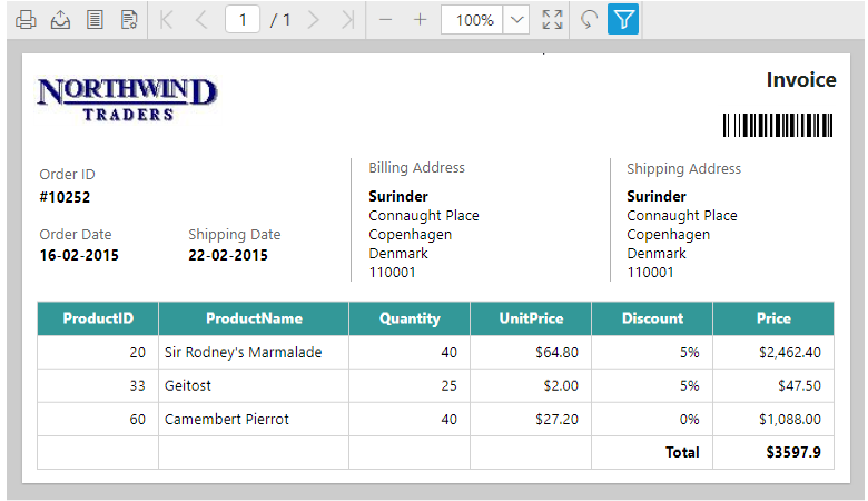The image size is (868, 501).
Task: Select the ProductName column header
Action: pyautogui.click(x=254, y=318)
